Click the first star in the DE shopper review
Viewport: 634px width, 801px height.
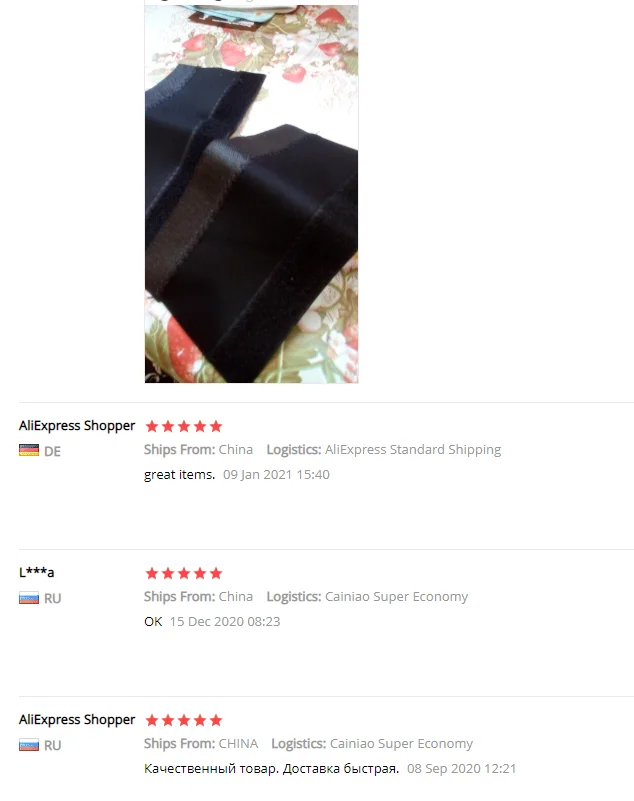point(152,426)
